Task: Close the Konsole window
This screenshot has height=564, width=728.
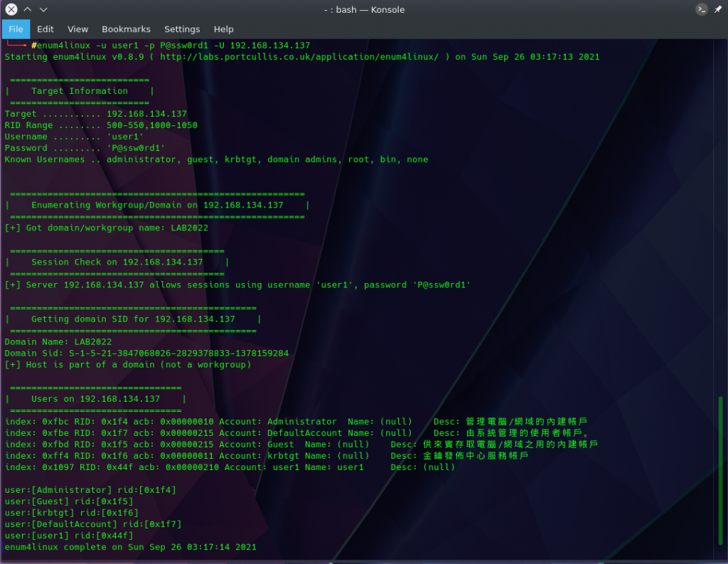Action: click(11, 9)
